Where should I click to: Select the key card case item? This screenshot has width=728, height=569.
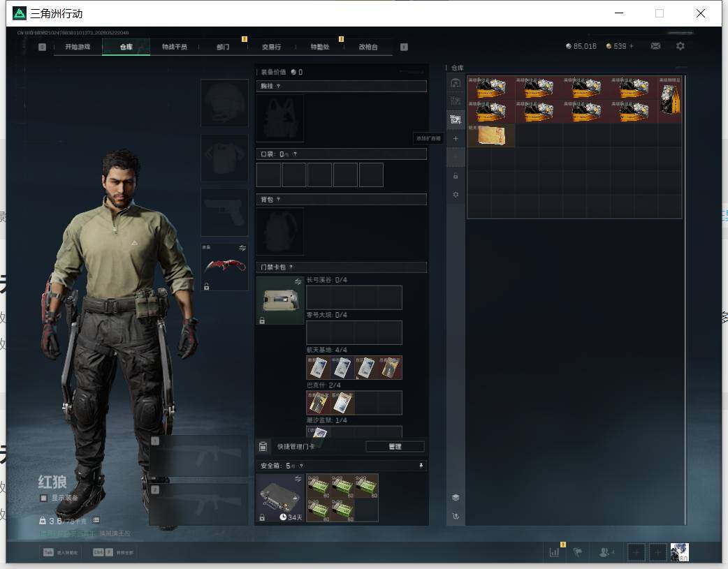(280, 301)
